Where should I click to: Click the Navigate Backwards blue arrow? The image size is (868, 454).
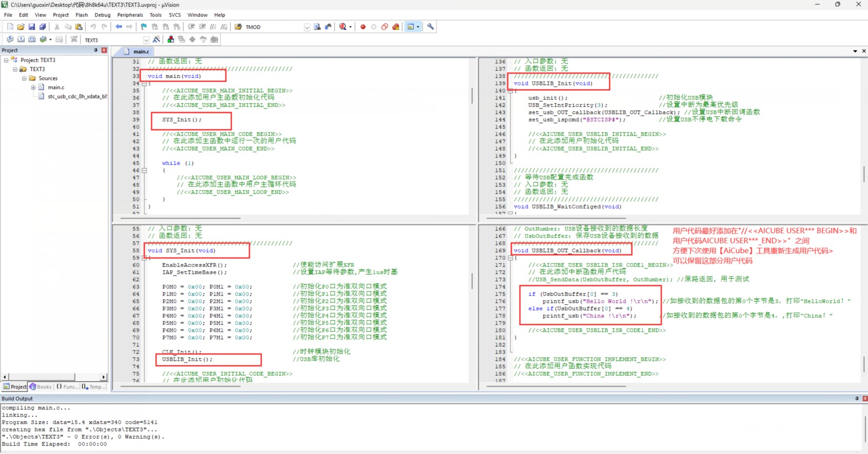point(118,27)
